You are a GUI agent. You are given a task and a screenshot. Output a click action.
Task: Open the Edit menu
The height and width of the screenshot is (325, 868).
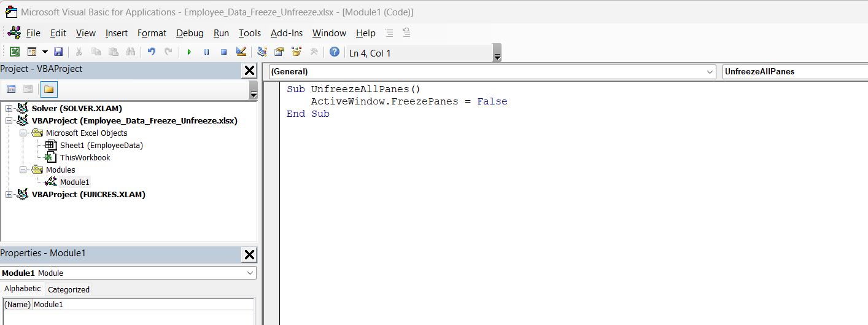pyautogui.click(x=58, y=33)
